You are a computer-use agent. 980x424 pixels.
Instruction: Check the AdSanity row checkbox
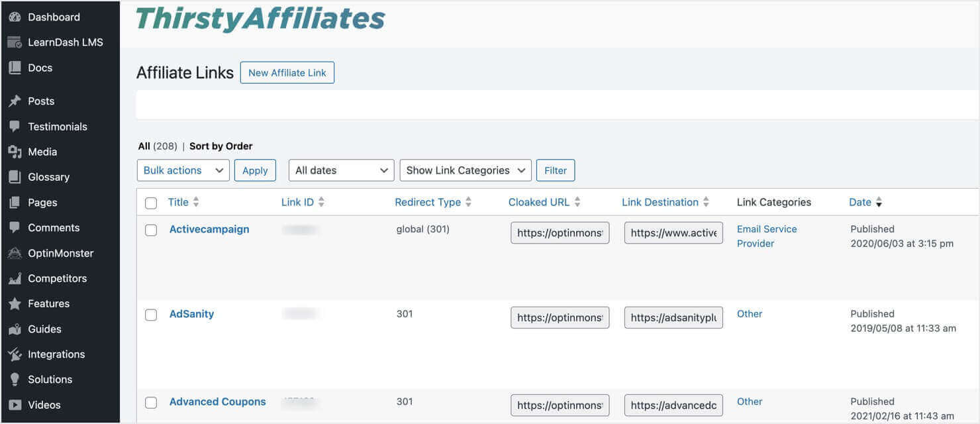pos(150,315)
